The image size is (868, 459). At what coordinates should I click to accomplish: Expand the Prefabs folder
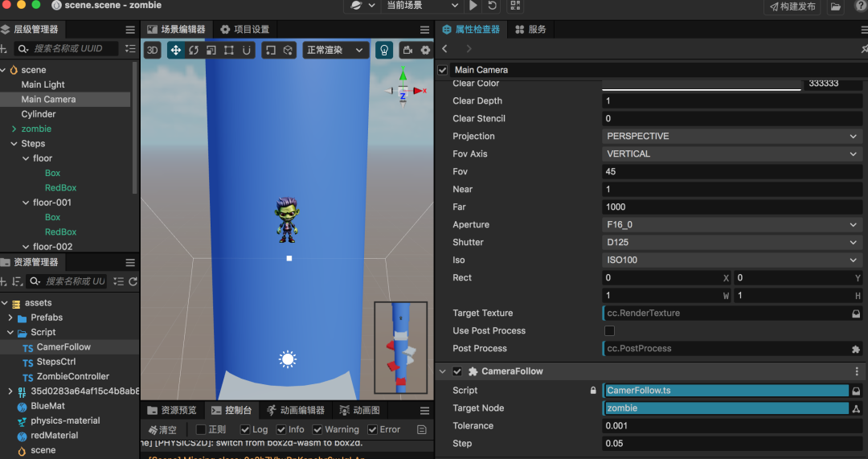click(x=10, y=318)
